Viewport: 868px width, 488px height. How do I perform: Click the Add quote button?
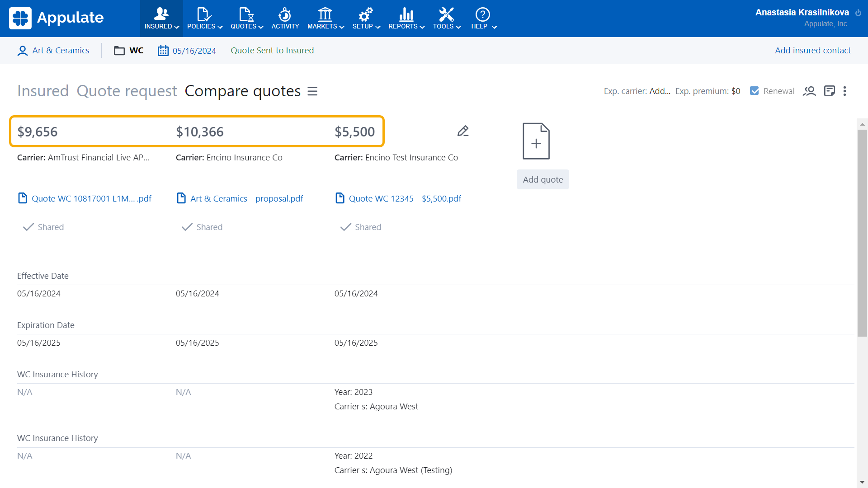[x=542, y=179]
